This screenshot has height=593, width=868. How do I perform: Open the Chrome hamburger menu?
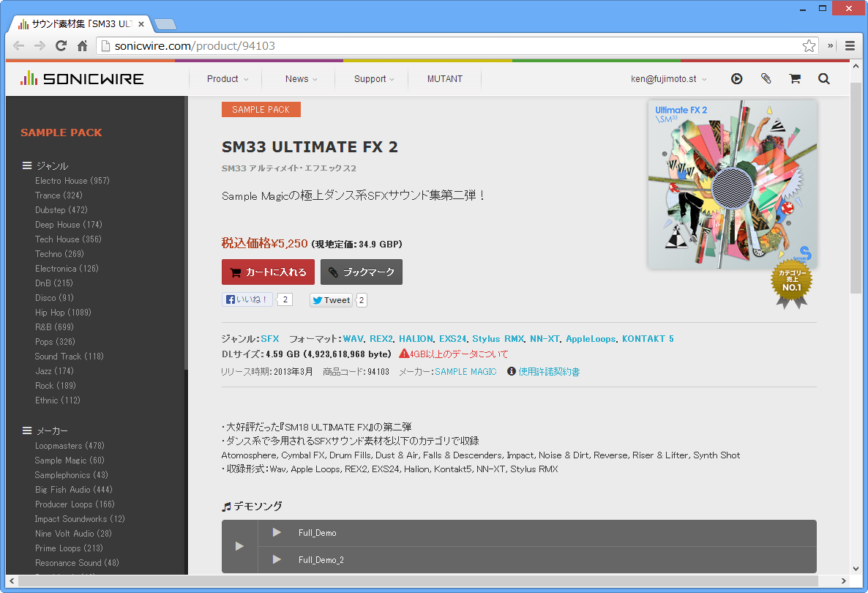850,46
